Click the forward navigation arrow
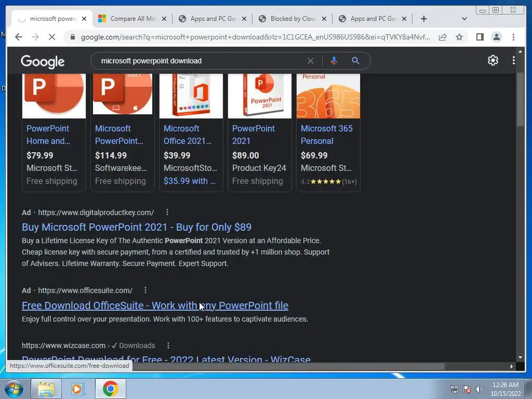Viewport: 532px width, 399px height. (x=35, y=37)
